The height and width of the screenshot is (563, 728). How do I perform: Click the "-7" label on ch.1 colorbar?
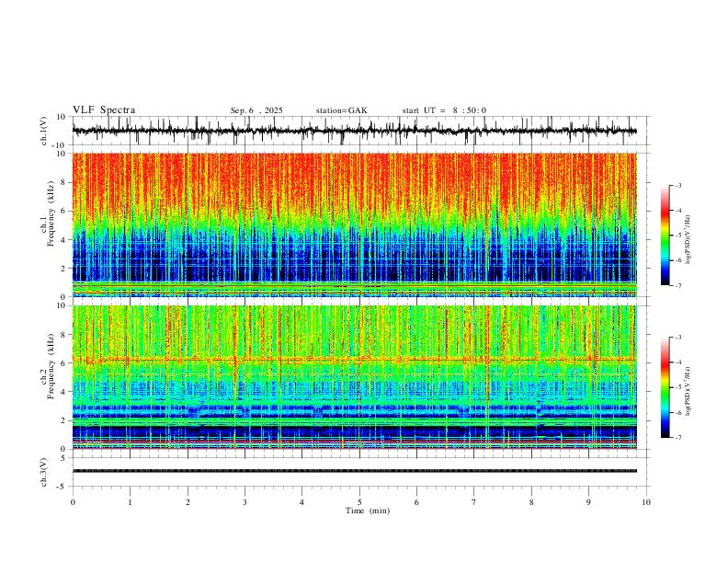point(678,285)
